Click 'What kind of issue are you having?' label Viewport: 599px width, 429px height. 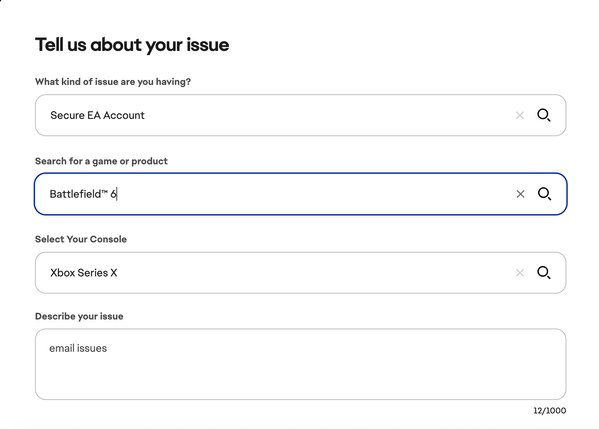click(113, 82)
